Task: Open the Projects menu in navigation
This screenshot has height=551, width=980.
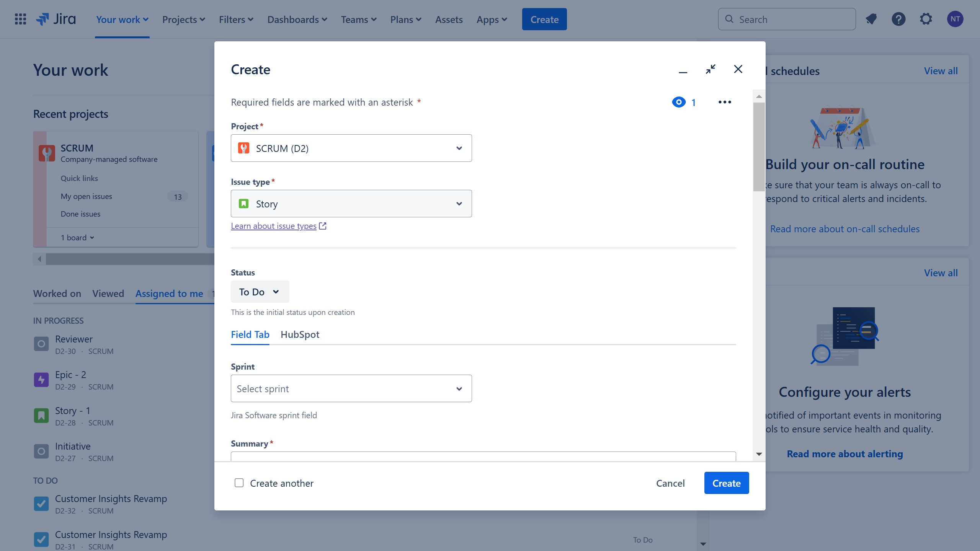Action: coord(183,20)
